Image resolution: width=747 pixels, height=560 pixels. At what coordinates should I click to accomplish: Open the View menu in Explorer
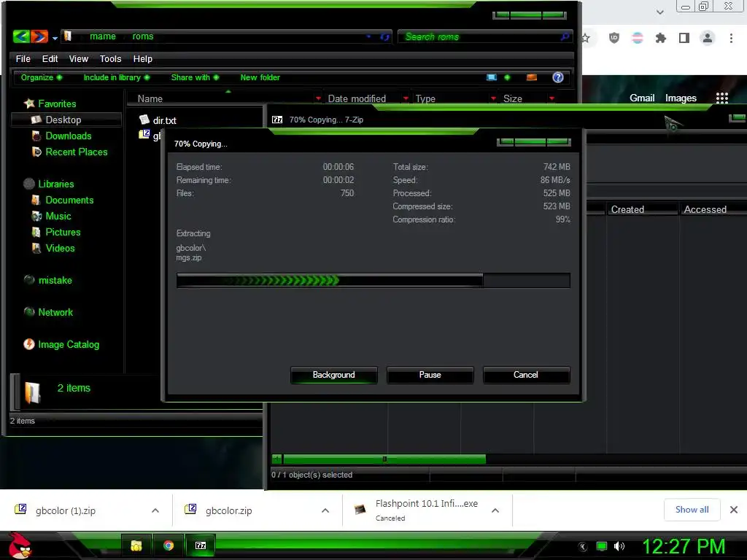coord(79,58)
